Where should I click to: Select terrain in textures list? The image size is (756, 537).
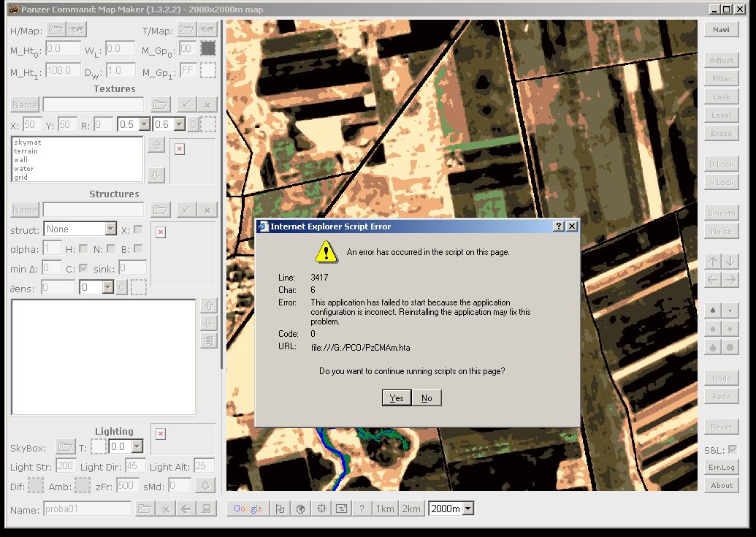(26, 151)
